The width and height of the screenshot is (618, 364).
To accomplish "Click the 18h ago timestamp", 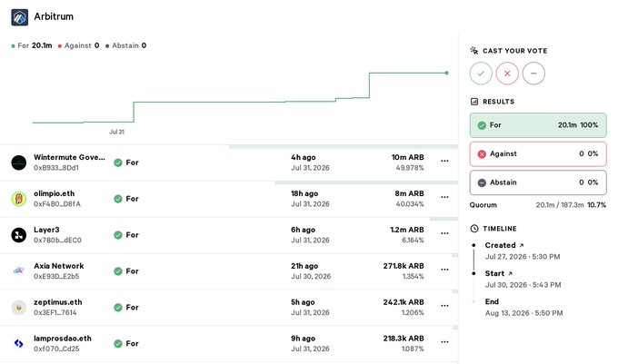I will [304, 193].
